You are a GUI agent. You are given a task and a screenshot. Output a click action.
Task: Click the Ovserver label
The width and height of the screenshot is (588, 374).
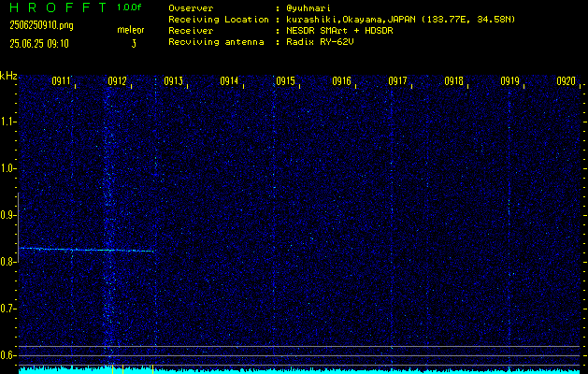click(x=191, y=8)
